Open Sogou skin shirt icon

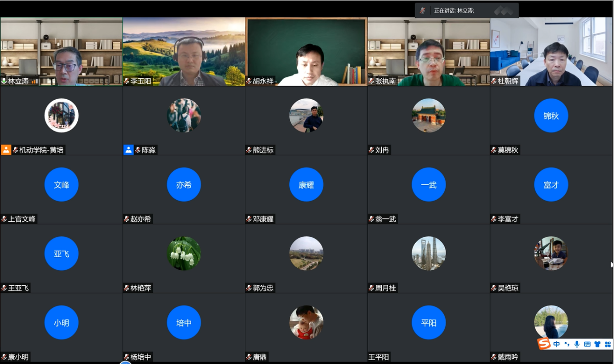[598, 344]
